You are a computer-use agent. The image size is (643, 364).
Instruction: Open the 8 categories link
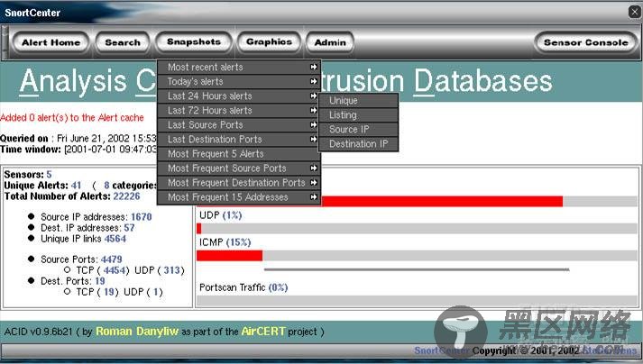tap(106, 186)
